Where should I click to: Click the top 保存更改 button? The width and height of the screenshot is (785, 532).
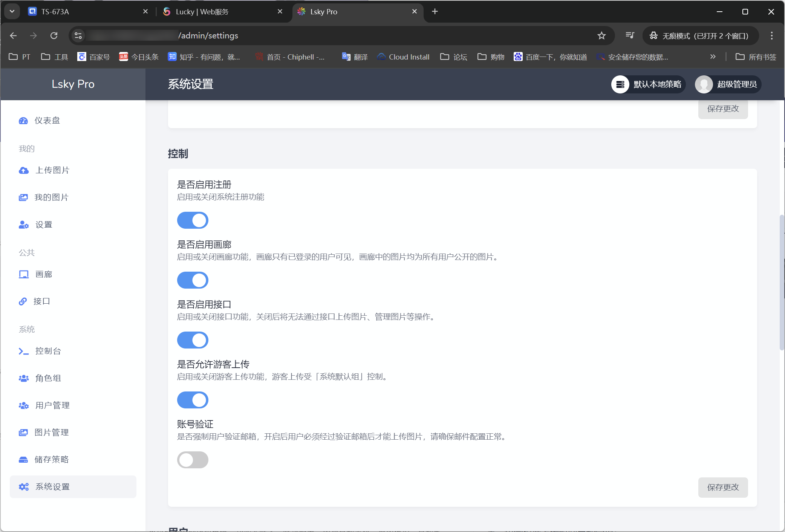(723, 109)
